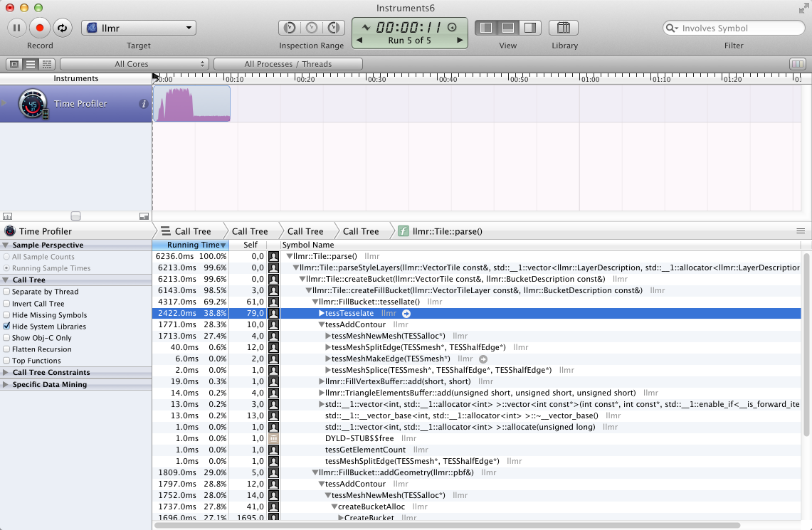
Task: Expand Call Tree Constraints section
Action: pos(6,372)
